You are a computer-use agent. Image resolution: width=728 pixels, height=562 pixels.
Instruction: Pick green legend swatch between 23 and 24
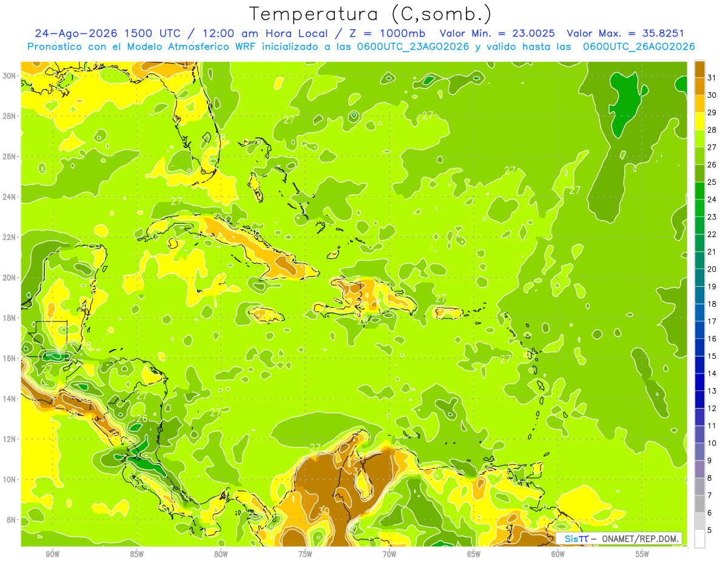pos(699,209)
